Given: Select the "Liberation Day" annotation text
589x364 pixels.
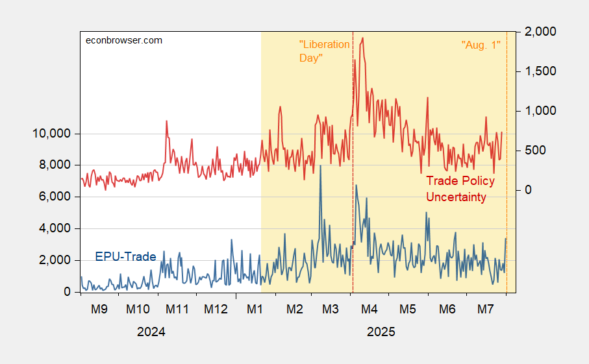Looking at the screenshot, I should point(324,51).
